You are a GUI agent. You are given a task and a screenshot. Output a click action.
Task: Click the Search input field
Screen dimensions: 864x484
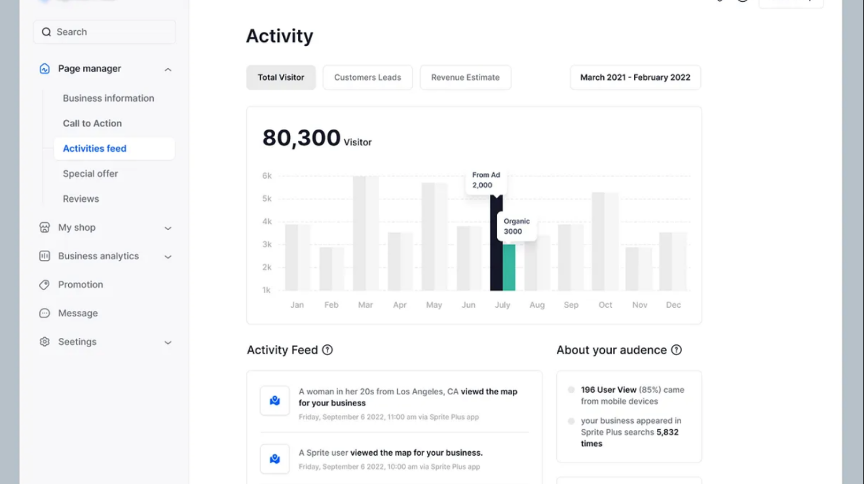[105, 32]
